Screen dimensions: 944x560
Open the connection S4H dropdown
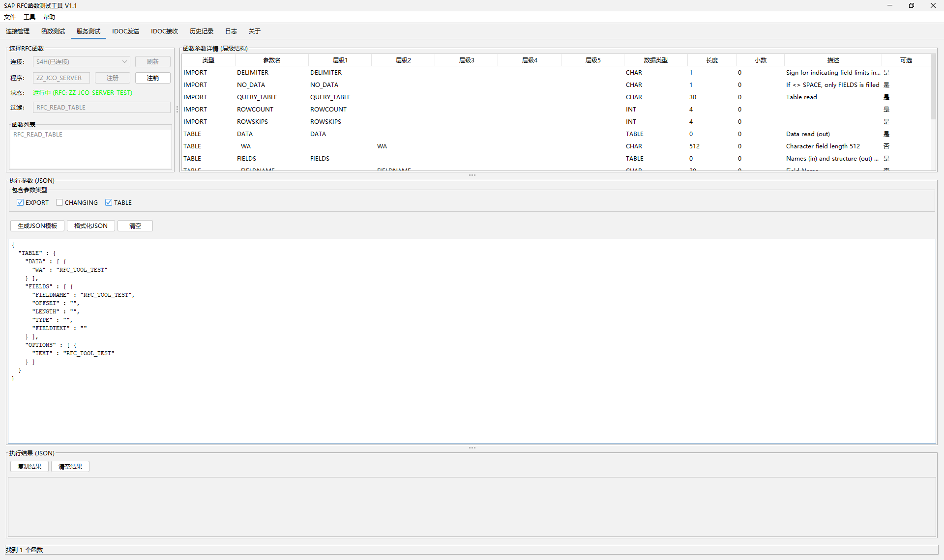pos(82,62)
